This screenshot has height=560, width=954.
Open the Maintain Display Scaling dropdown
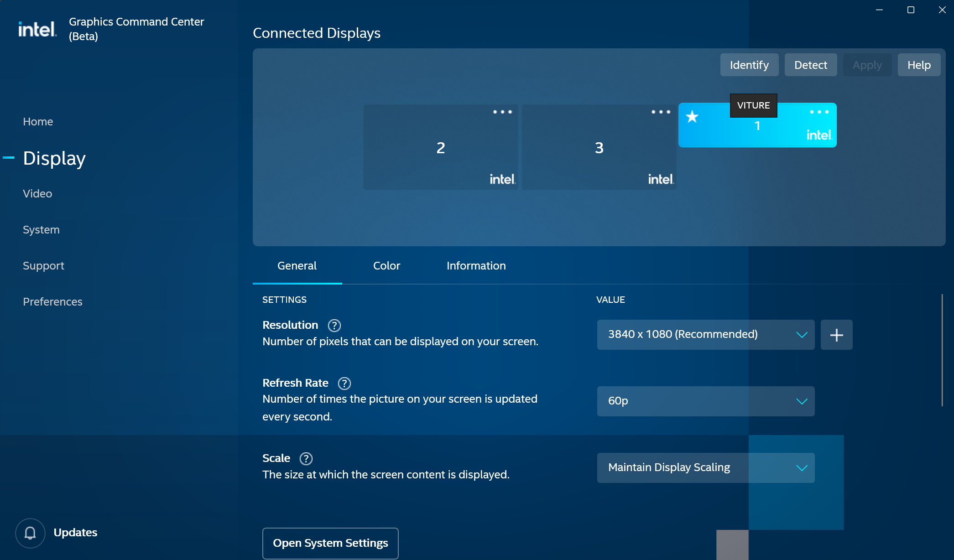pyautogui.click(x=705, y=468)
